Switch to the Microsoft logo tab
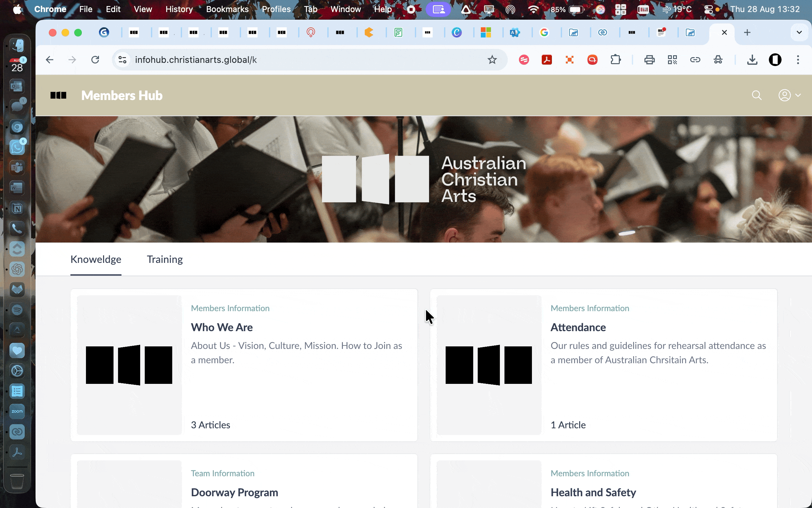The width and height of the screenshot is (812, 508). tap(486, 32)
